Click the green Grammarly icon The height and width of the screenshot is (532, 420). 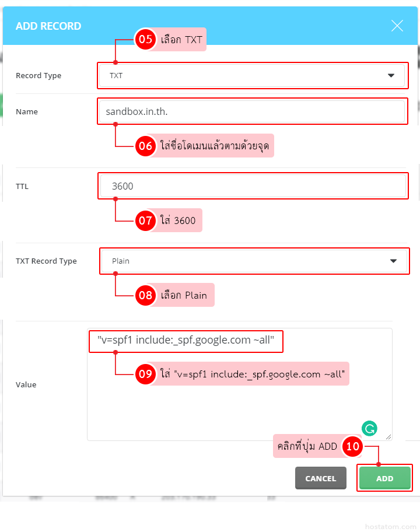(369, 429)
